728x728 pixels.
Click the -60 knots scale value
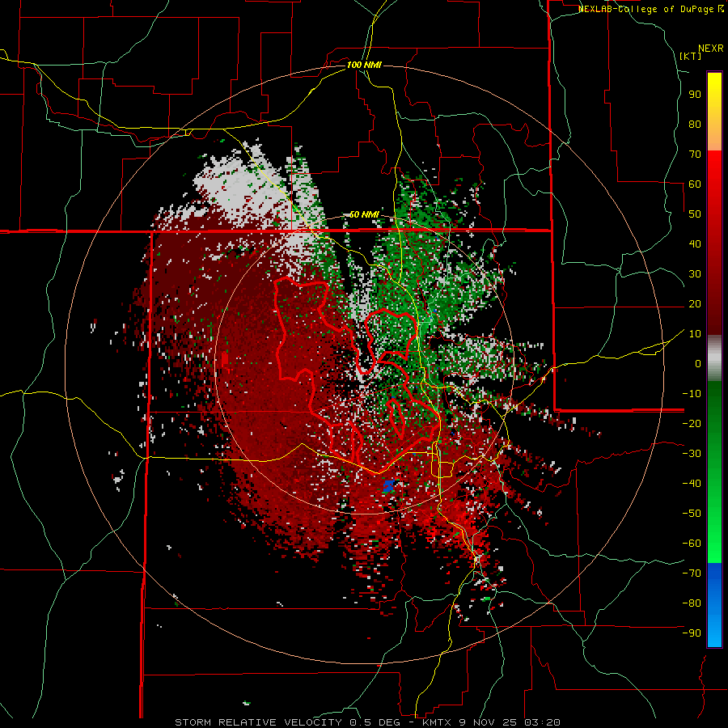[x=692, y=544]
